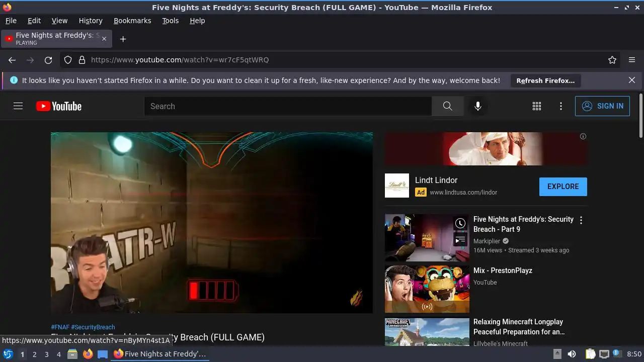Open the Edit menu
This screenshot has height=362, width=644.
[34, 21]
